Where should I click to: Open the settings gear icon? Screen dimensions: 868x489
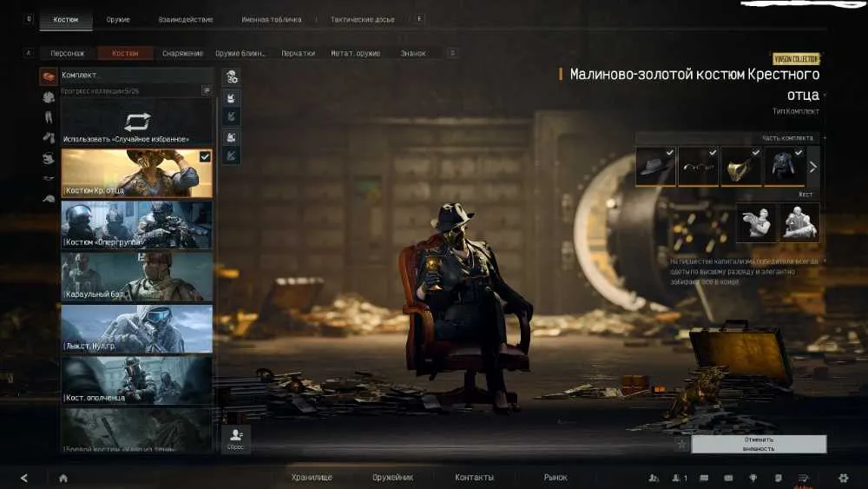[x=843, y=478]
